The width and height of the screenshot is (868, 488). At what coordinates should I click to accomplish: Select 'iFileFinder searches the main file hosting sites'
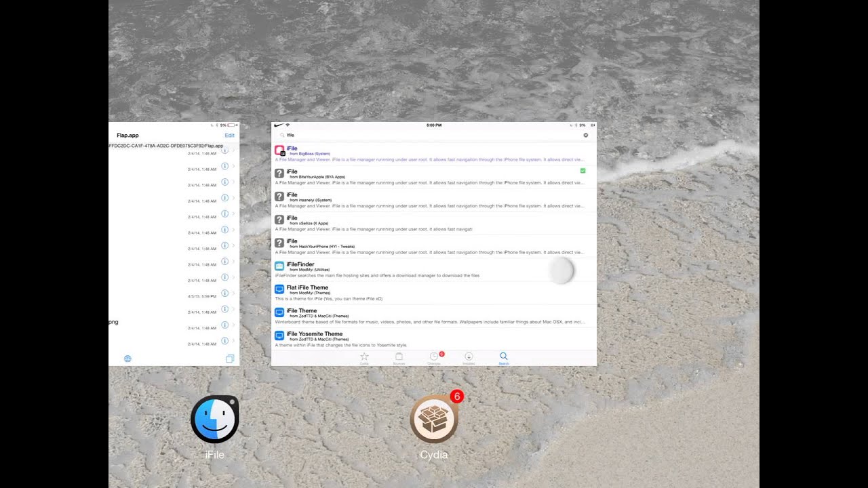click(x=377, y=276)
